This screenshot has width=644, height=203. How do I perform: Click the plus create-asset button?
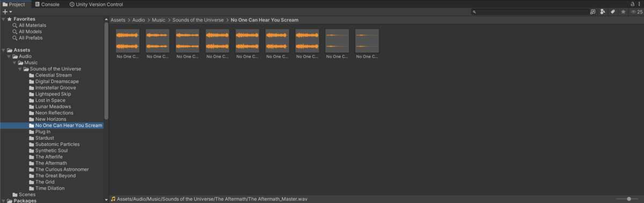pyautogui.click(x=7, y=11)
